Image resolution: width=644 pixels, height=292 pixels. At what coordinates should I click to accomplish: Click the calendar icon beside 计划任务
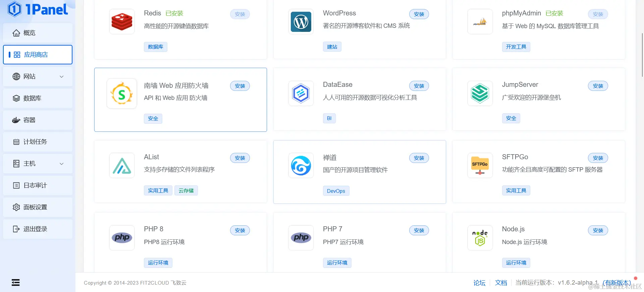coord(16,142)
